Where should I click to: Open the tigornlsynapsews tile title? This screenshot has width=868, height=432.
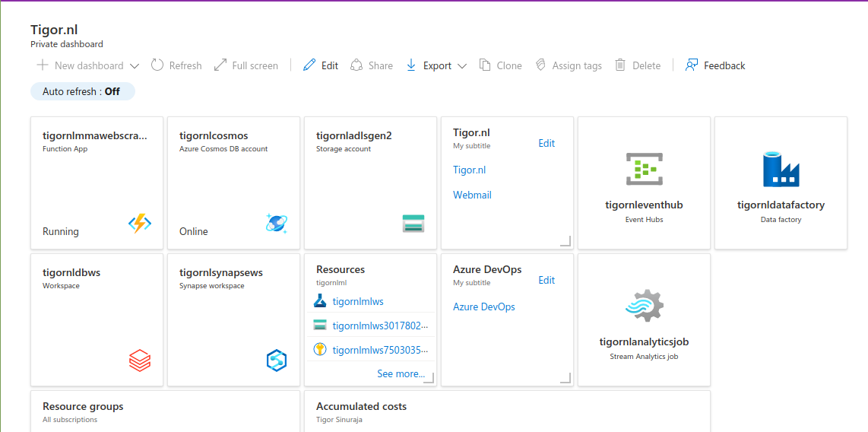pyautogui.click(x=221, y=272)
